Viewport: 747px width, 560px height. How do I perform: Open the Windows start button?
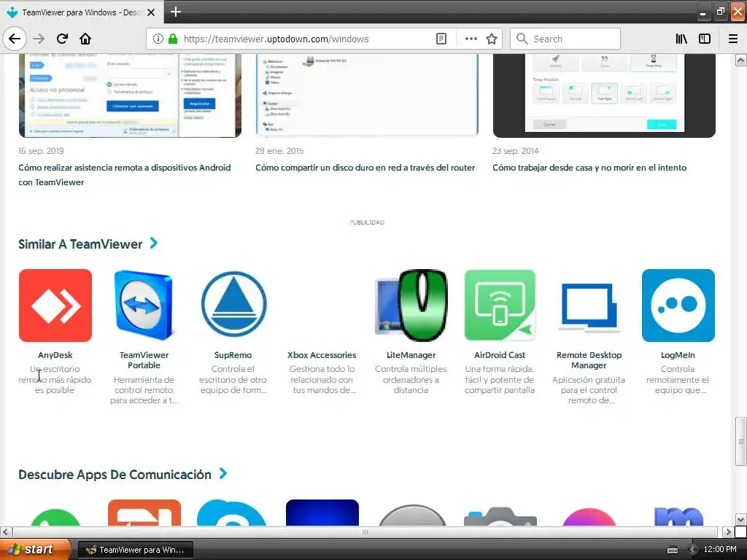[x=35, y=549]
